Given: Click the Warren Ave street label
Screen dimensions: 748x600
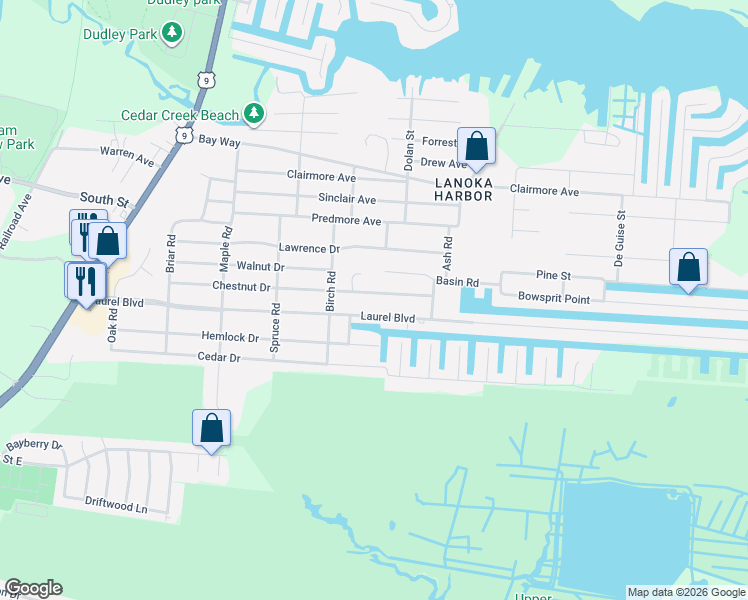Looking at the screenshot, I should tap(127, 156).
